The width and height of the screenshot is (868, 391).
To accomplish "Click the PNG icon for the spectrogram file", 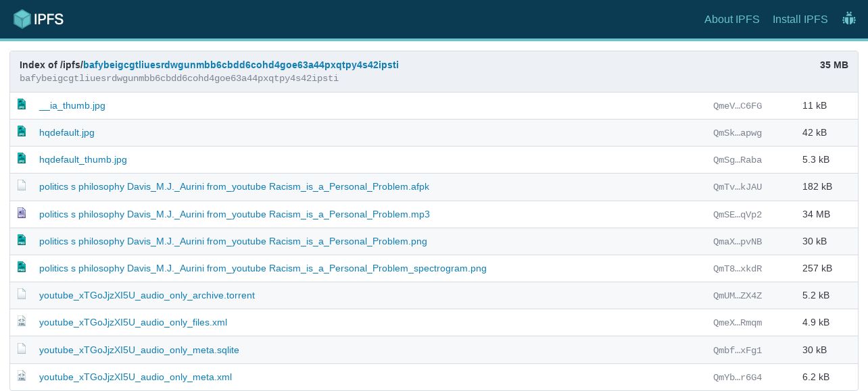I will coord(22,267).
